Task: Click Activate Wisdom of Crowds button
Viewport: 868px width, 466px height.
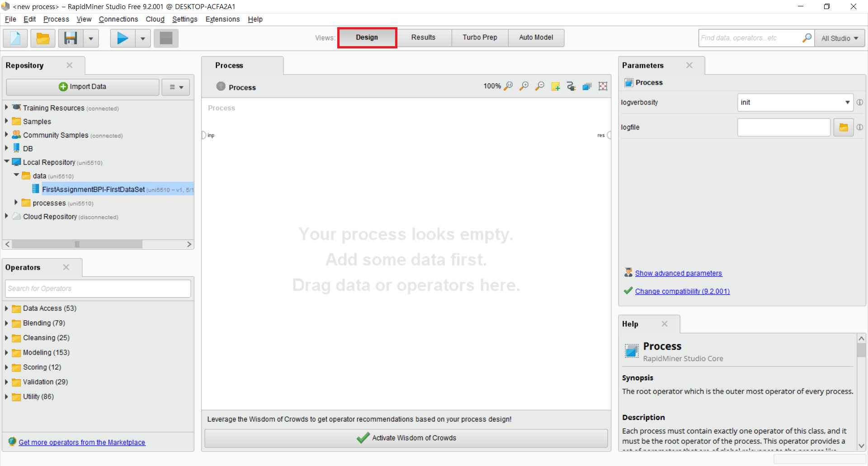Action: point(406,438)
